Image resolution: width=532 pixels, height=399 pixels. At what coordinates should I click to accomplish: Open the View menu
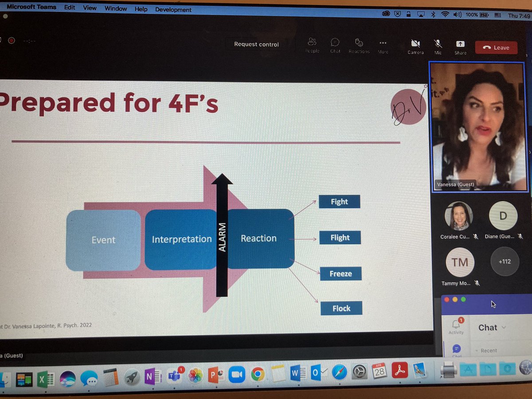[90, 8]
